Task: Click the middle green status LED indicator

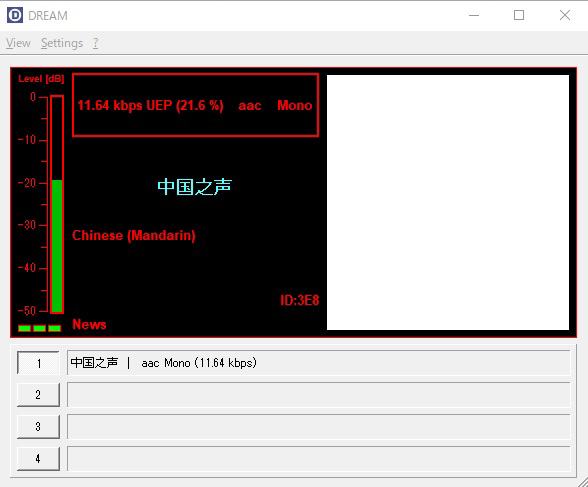Action: click(40, 328)
